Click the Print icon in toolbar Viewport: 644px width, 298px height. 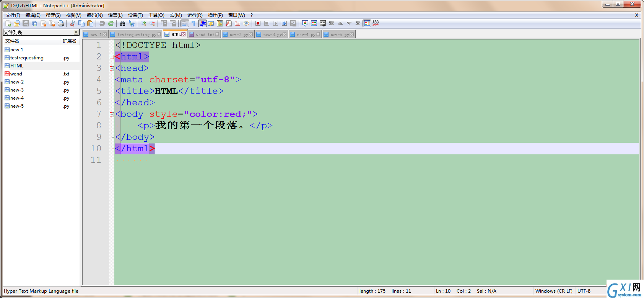(x=61, y=23)
